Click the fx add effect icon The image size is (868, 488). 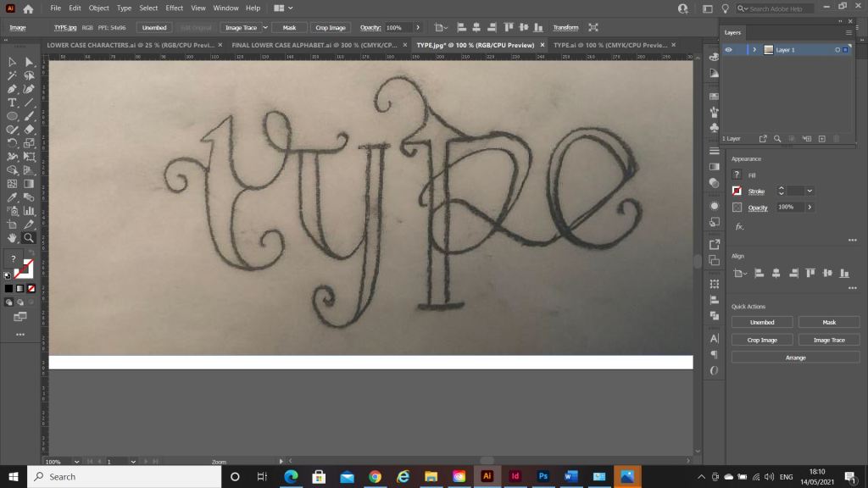point(738,226)
